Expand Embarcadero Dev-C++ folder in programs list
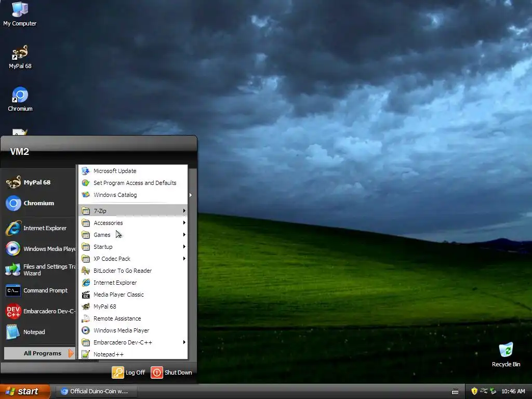 coord(133,342)
